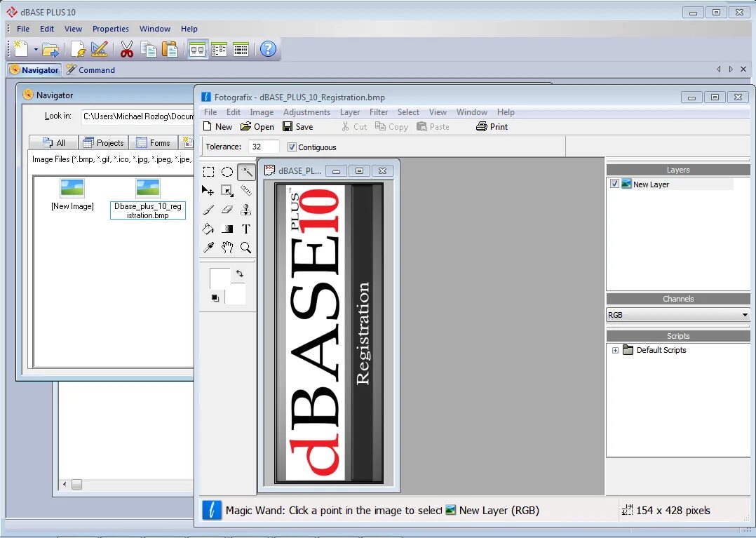Screen dimensions: 756x538
Task: Click dBASE Run (page with lightning) icon
Action: (x=78, y=49)
